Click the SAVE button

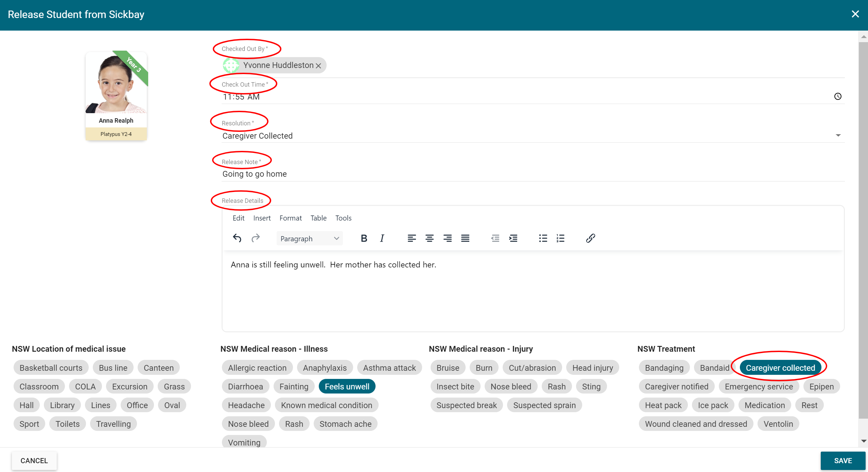(843, 460)
